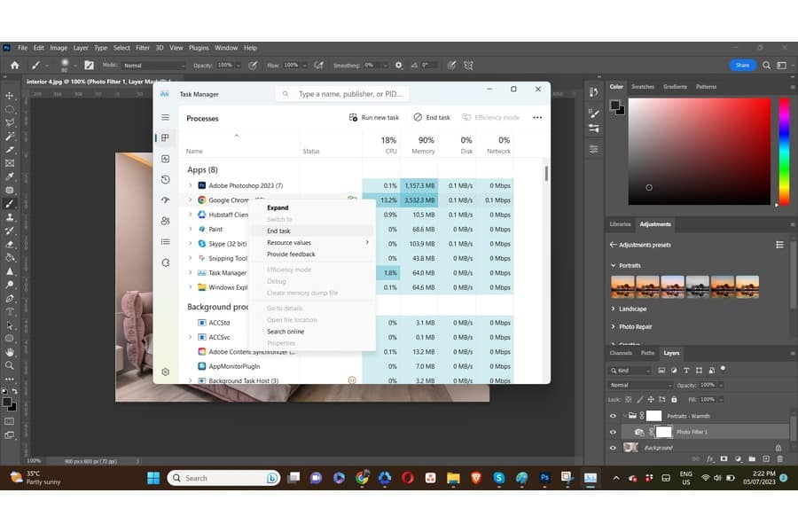798x532 pixels.
Task: Toggle visibility of Portraits - Warmth group
Action: pyautogui.click(x=613, y=416)
